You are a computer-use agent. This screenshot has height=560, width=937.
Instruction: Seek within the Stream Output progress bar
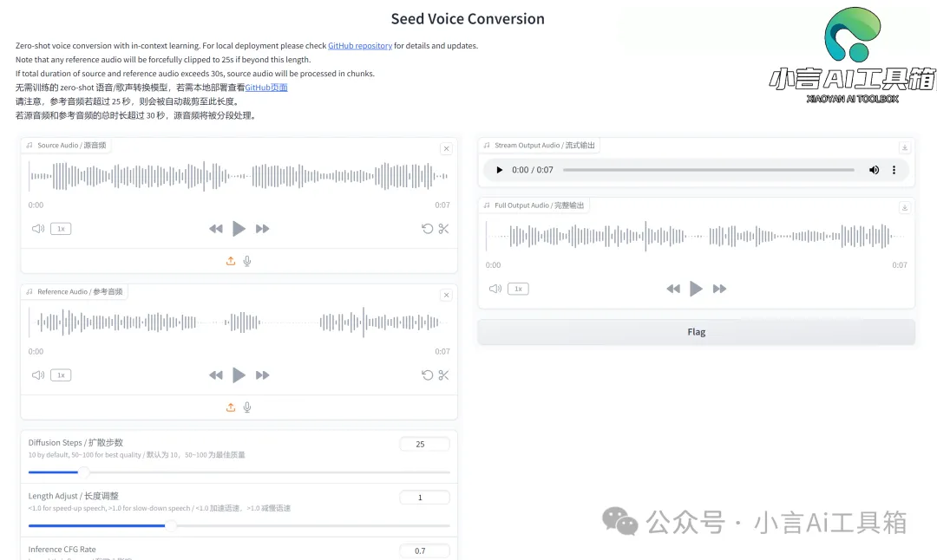[x=709, y=170]
